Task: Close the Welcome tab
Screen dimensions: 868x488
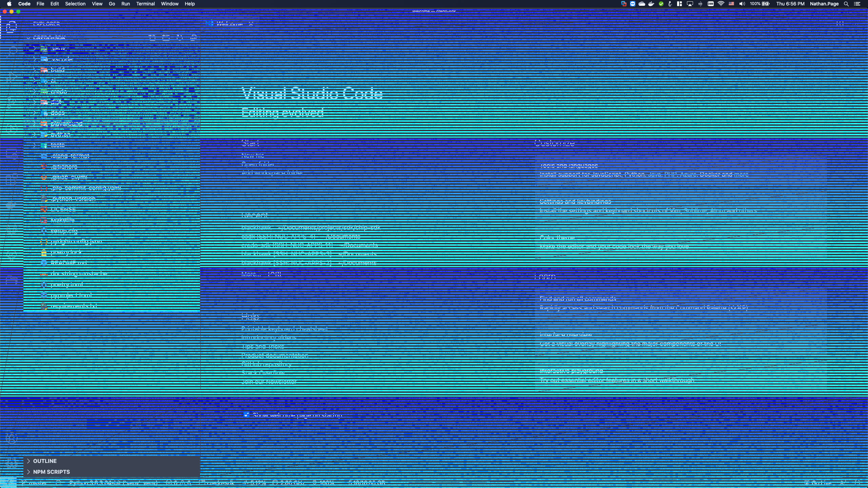Action: 251,24
